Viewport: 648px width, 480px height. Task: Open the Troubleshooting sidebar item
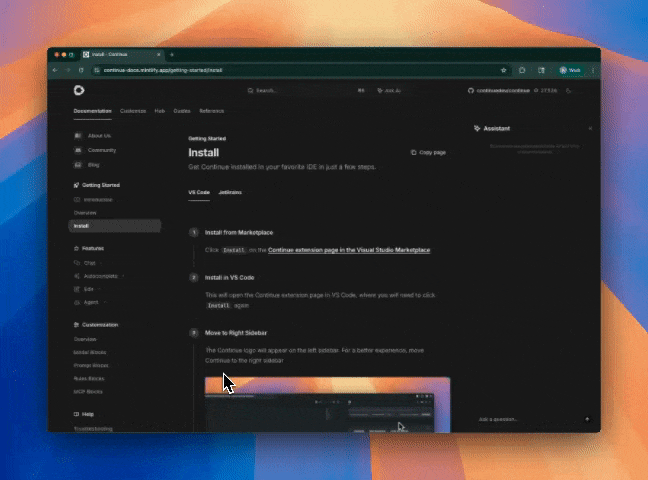[93, 429]
